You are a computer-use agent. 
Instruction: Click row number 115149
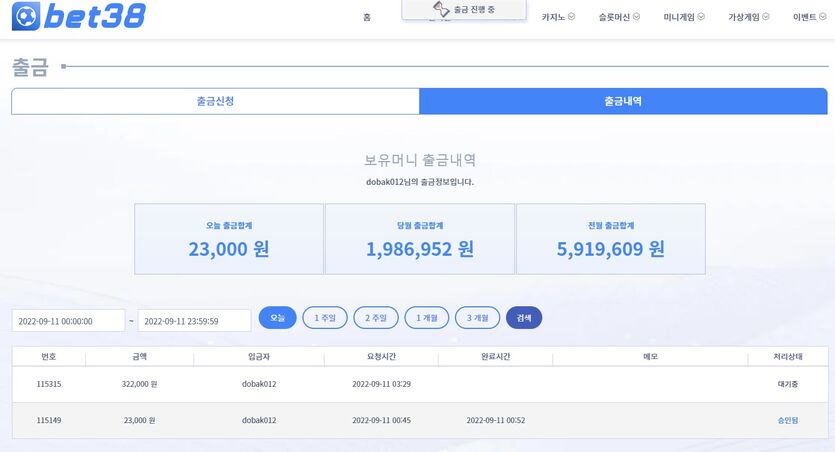(x=49, y=420)
